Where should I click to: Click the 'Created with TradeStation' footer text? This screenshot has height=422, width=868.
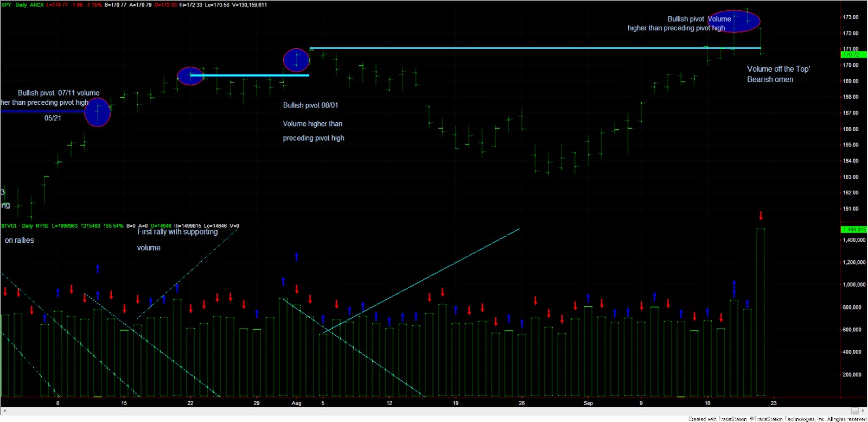(x=718, y=419)
